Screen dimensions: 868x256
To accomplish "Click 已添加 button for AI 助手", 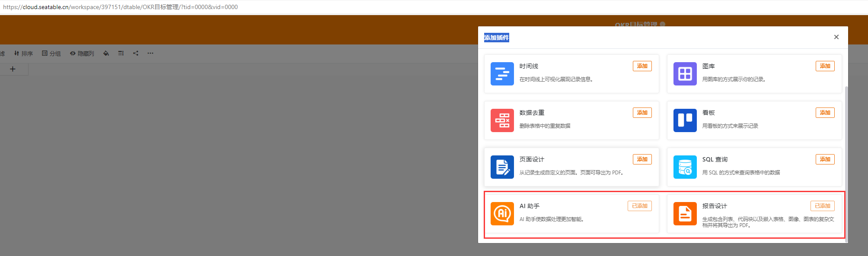I will pos(639,206).
